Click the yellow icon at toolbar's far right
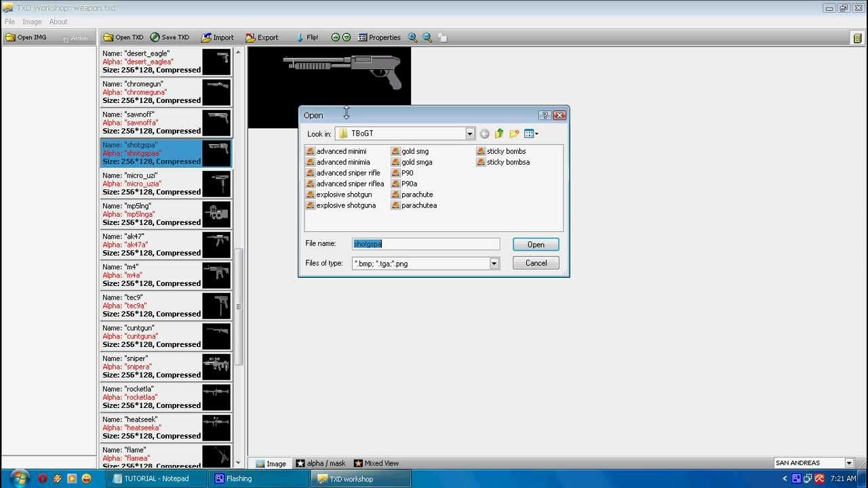This screenshot has width=868, height=488. click(x=857, y=38)
